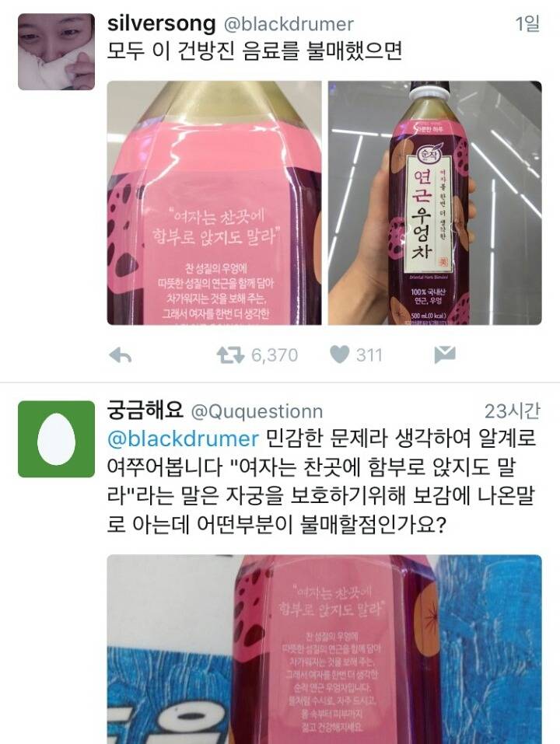Open reply tweet text starting with 민감한 문제라
Screen dimensions: 560x744
coord(323,481)
